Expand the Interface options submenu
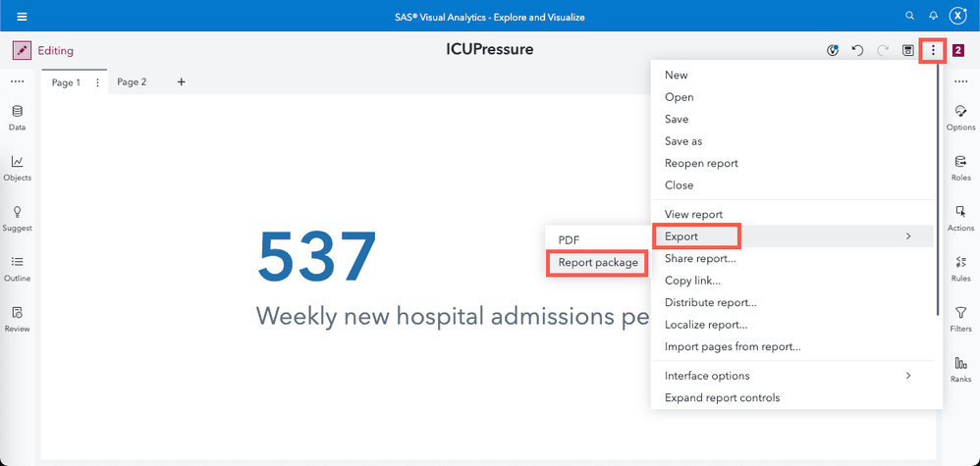 (x=789, y=376)
